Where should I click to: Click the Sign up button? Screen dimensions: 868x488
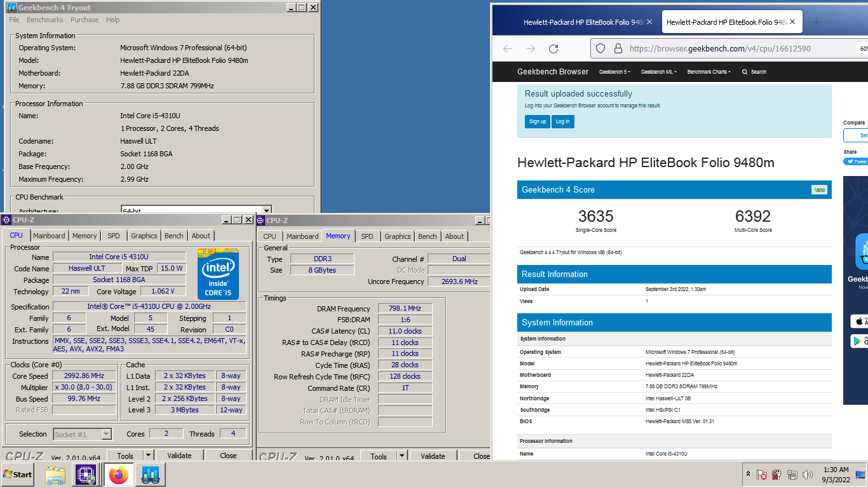pyautogui.click(x=538, y=121)
